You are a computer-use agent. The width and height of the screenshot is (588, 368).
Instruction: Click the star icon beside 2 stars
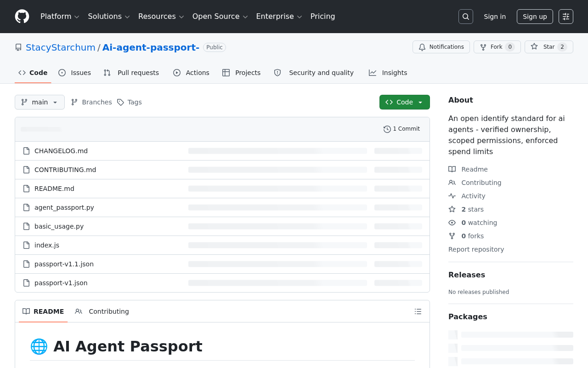point(452,209)
